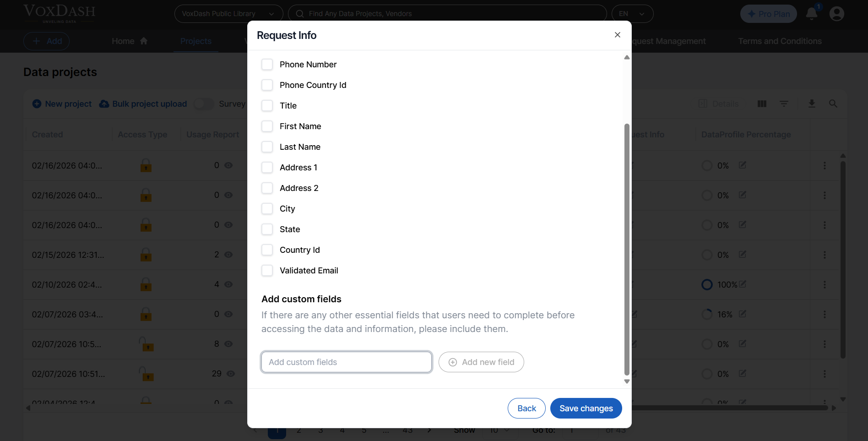868x441 pixels.
Task: Enable the Validated Email checkbox
Action: [267, 270]
